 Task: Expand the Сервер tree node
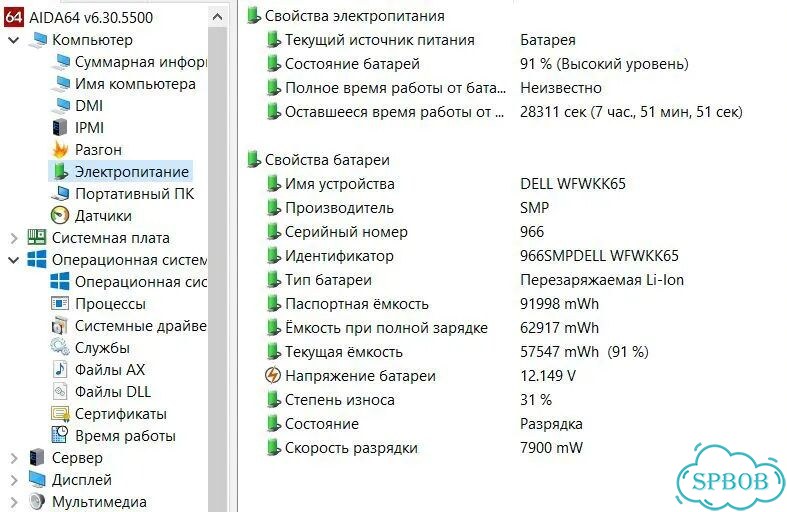(x=14, y=458)
